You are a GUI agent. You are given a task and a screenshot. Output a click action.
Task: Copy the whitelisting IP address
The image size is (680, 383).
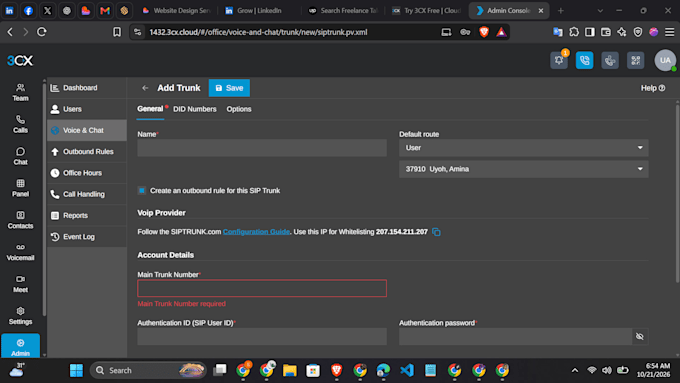pos(436,232)
